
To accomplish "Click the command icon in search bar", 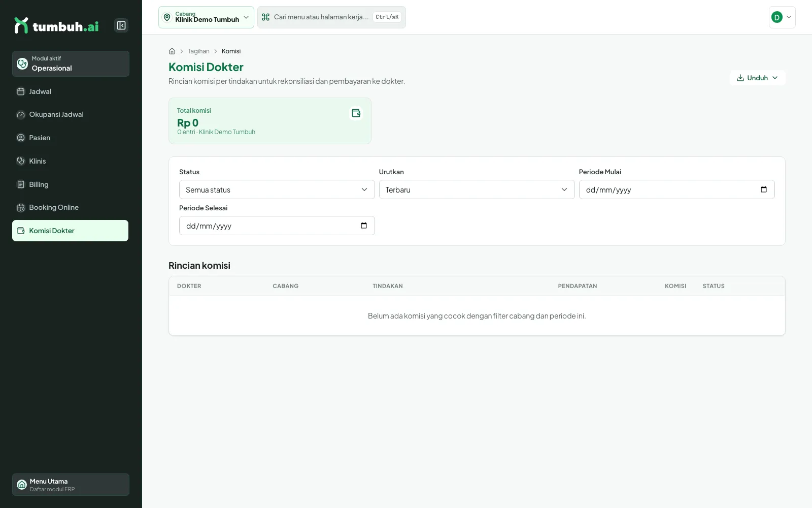I will pyautogui.click(x=265, y=17).
